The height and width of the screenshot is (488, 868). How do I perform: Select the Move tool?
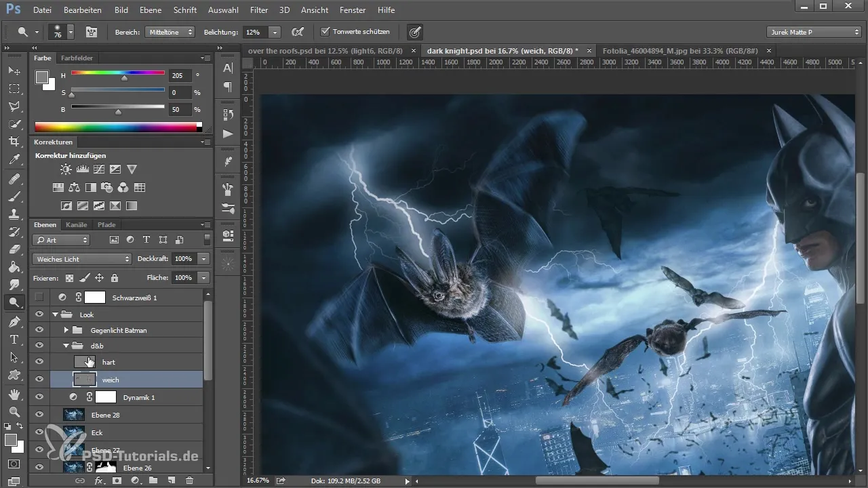click(x=14, y=70)
